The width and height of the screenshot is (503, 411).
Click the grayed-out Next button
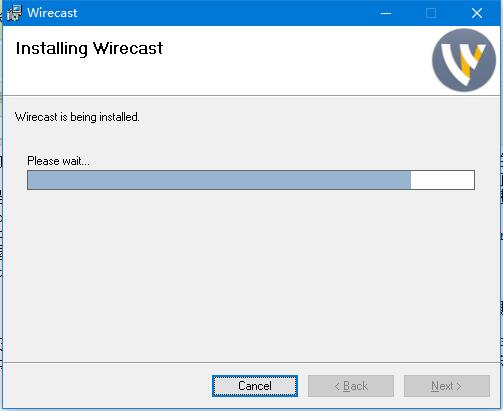447,386
